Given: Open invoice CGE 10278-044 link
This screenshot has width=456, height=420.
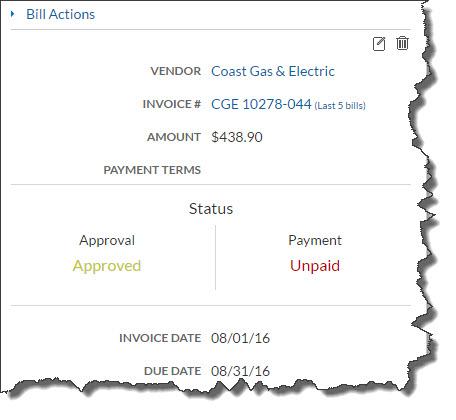Looking at the screenshot, I should (x=261, y=104).
